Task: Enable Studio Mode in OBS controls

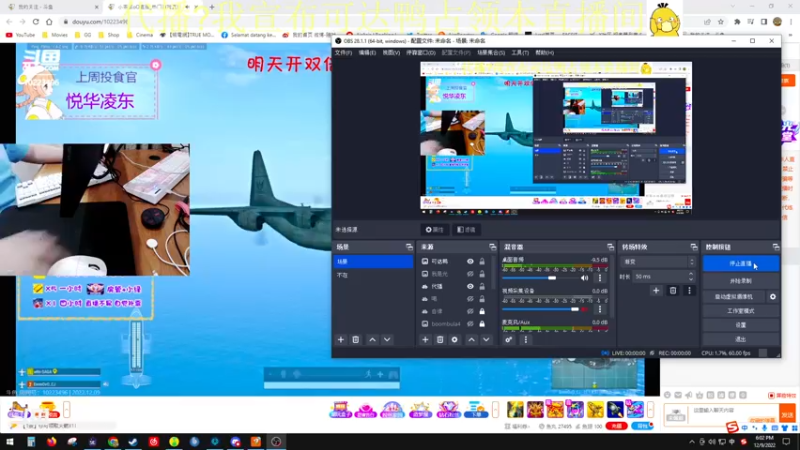Action: [741, 311]
